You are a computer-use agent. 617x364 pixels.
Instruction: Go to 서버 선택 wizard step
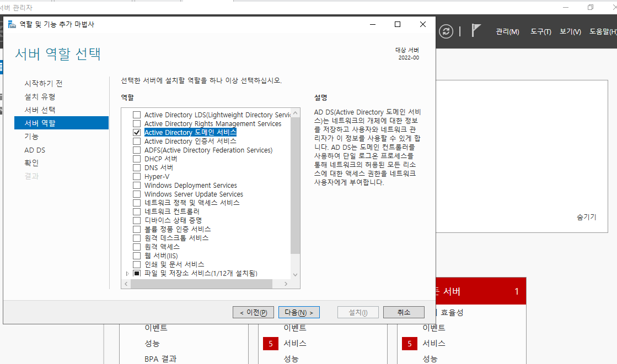[x=40, y=110]
